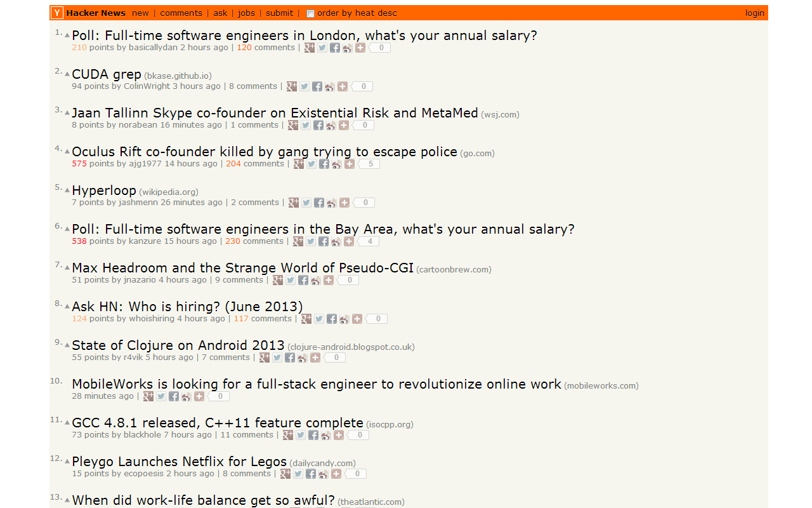Upvote the Jaan Tallinn Skype story
This screenshot has height=508, width=812.
67,113
